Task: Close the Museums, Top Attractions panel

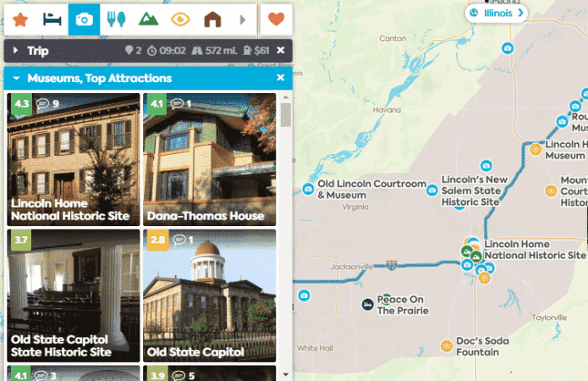Action: point(281,78)
